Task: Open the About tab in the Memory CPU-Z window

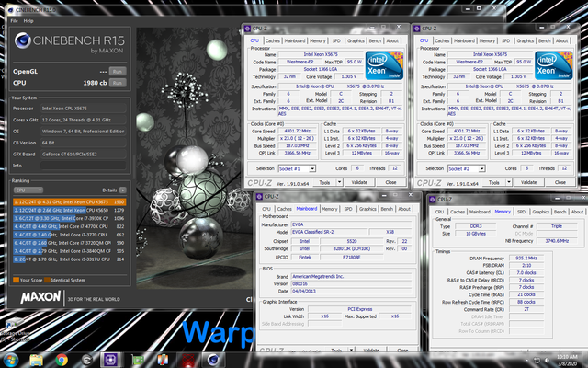Action: pyautogui.click(x=577, y=212)
